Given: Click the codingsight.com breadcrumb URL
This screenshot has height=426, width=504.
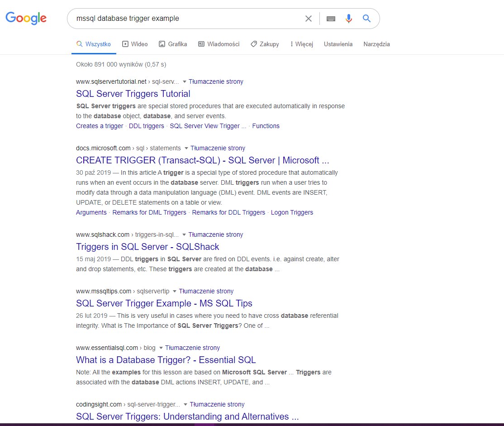Looking at the screenshot, I should (128, 404).
